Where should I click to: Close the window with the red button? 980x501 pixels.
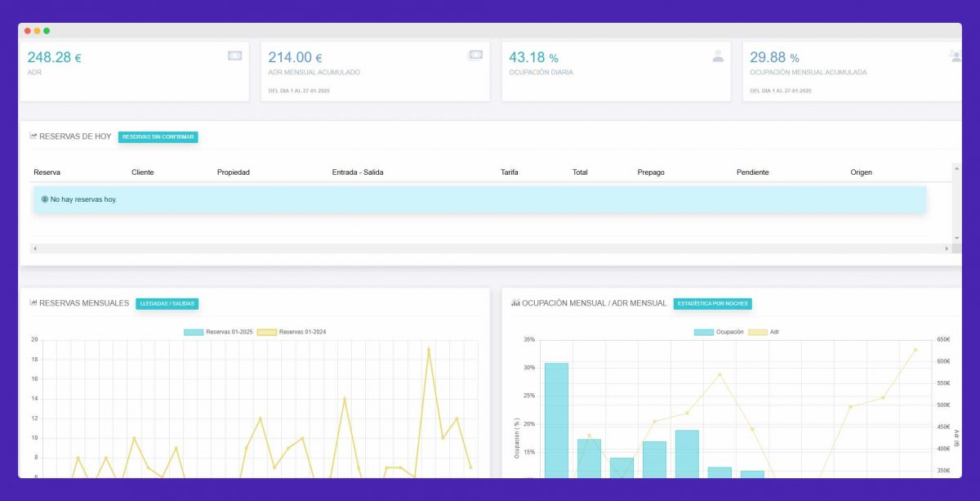coord(27,30)
